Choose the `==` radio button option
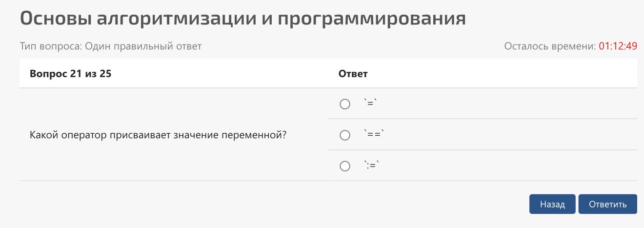The height and width of the screenshot is (228, 644). tap(345, 135)
